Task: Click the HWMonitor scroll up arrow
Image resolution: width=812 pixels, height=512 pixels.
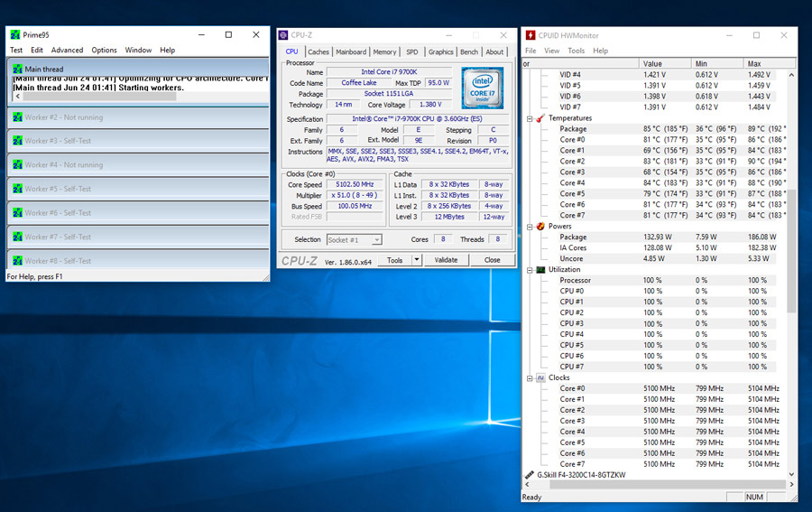Action: click(791, 75)
